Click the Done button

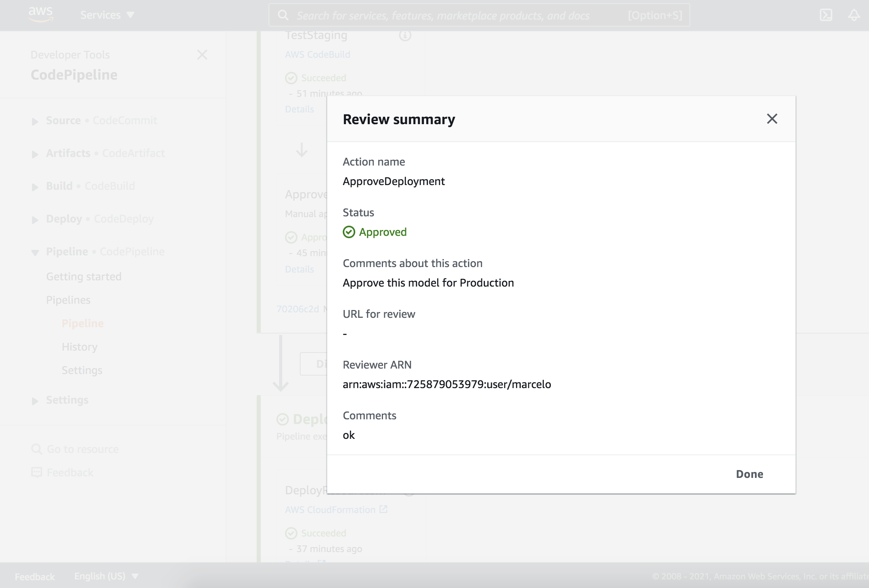pyautogui.click(x=750, y=474)
